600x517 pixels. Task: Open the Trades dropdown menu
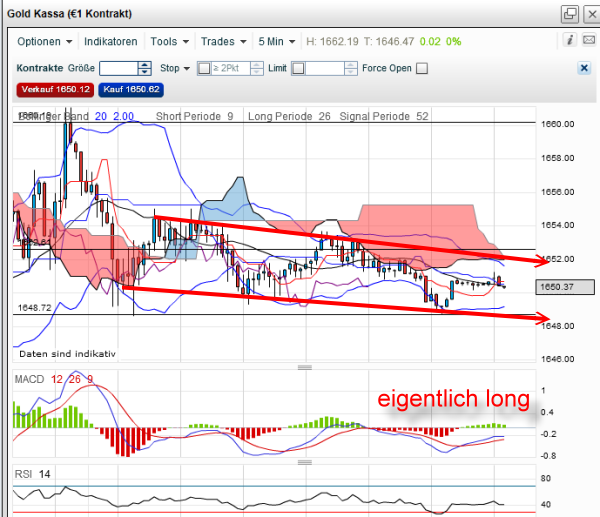(223, 41)
